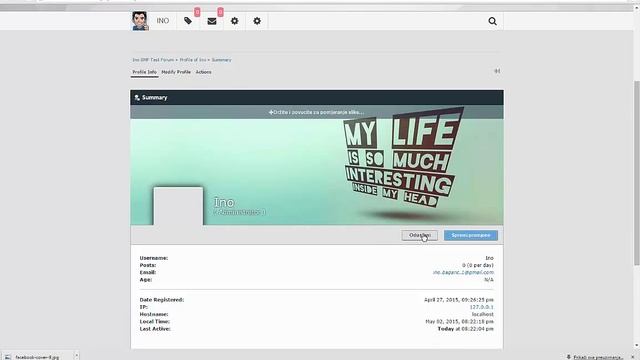Click the localhost hostname value
Image resolution: width=640 pixels, height=360 pixels.
482,314
